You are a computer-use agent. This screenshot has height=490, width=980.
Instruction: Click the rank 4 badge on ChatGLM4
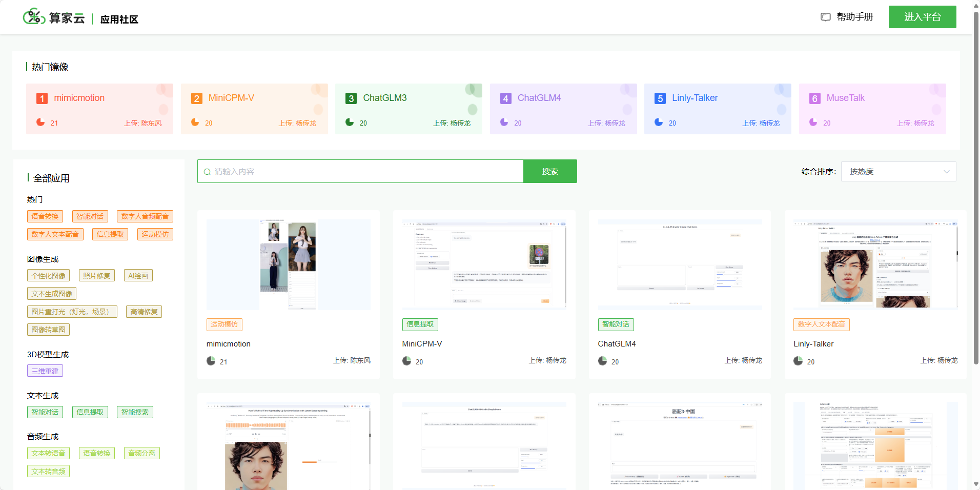coord(505,98)
